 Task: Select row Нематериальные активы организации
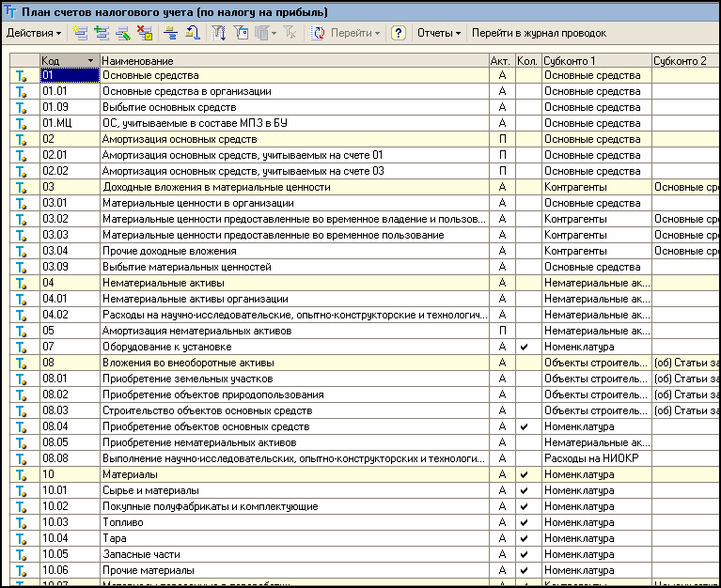[x=365, y=299]
